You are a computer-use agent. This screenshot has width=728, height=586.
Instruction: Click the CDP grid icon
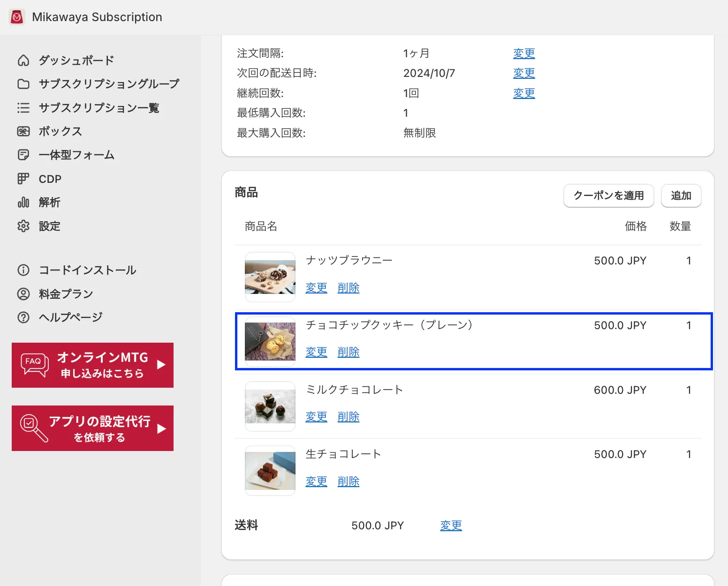[23, 179]
